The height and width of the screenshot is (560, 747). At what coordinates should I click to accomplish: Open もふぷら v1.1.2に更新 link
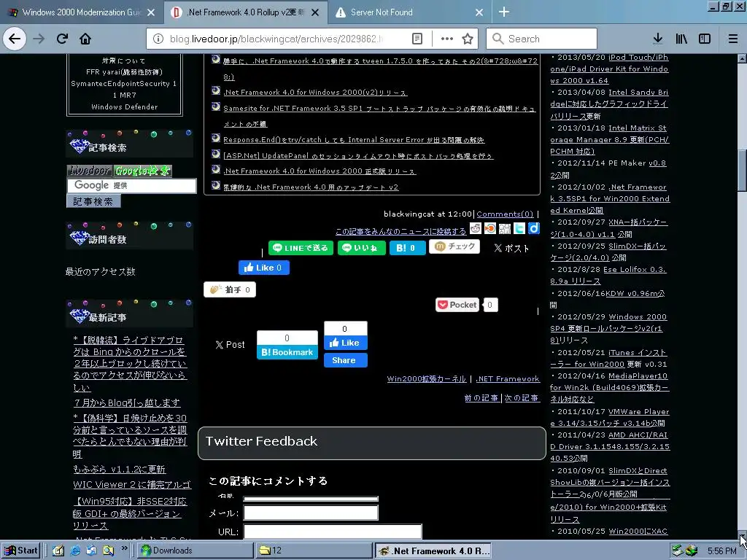119,469
